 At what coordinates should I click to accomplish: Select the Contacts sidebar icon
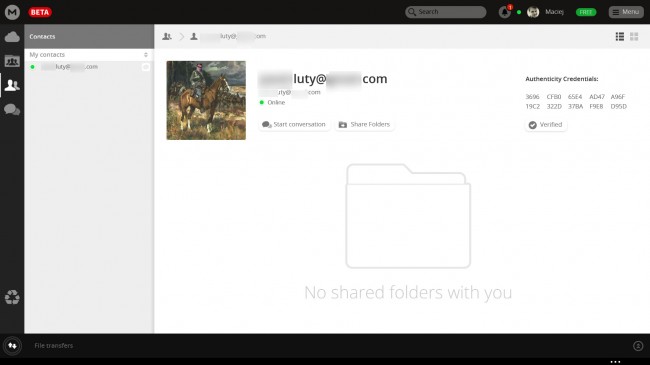click(12, 85)
